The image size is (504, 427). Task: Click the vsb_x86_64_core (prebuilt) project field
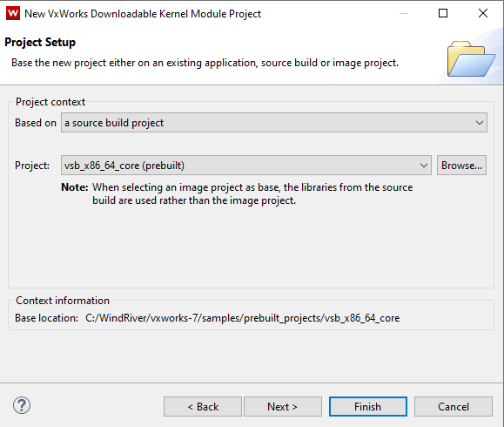click(x=246, y=166)
